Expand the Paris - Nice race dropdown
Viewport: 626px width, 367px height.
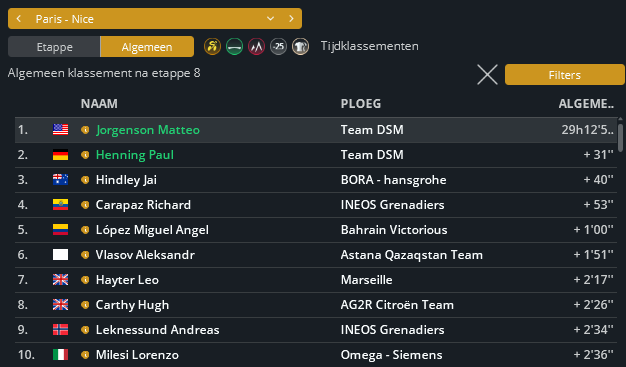click(x=270, y=19)
